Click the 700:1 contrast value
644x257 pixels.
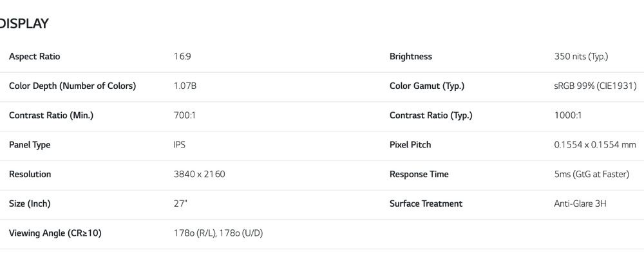tap(184, 115)
